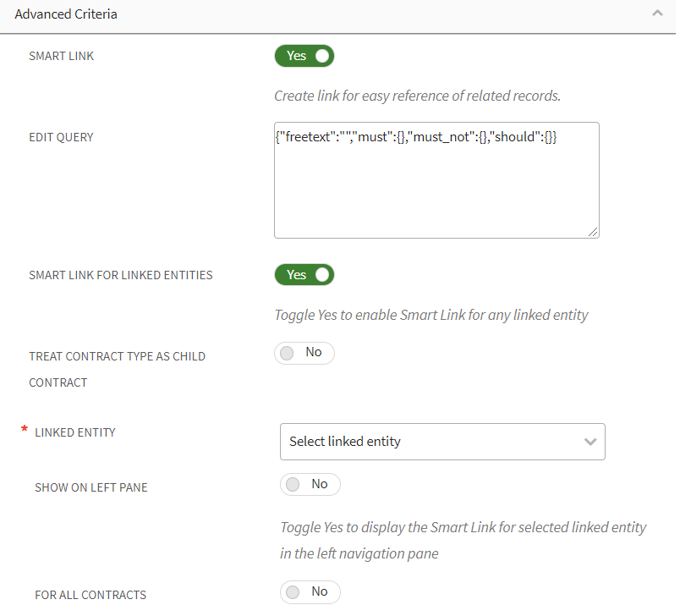Click the Advanced Criteria header title
This screenshot has width=680, height=616.
point(66,14)
